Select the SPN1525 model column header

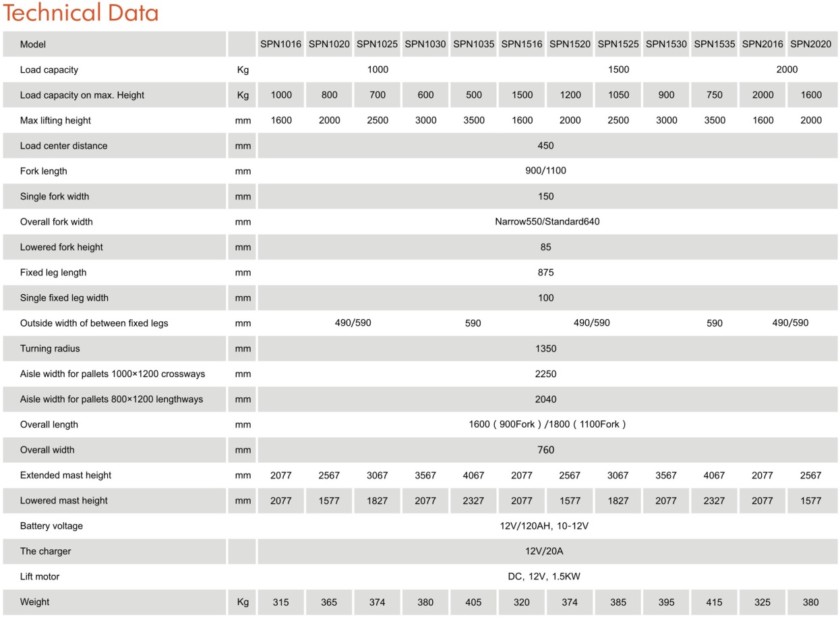[x=618, y=45]
